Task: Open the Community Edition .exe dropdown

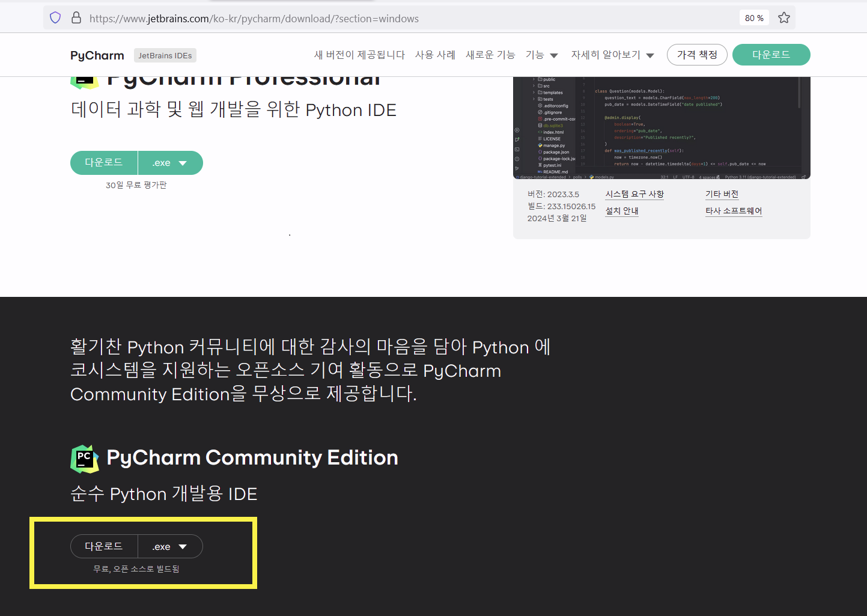Action: point(171,546)
